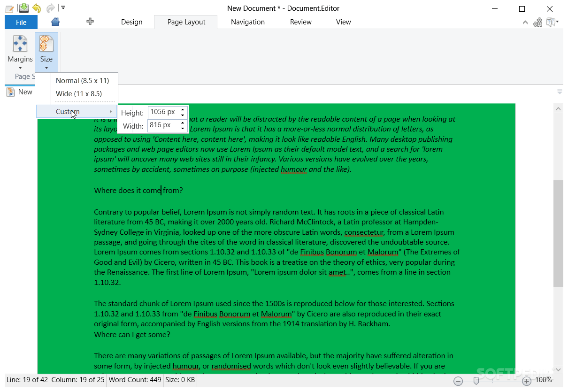Click the Height value field

point(163,112)
